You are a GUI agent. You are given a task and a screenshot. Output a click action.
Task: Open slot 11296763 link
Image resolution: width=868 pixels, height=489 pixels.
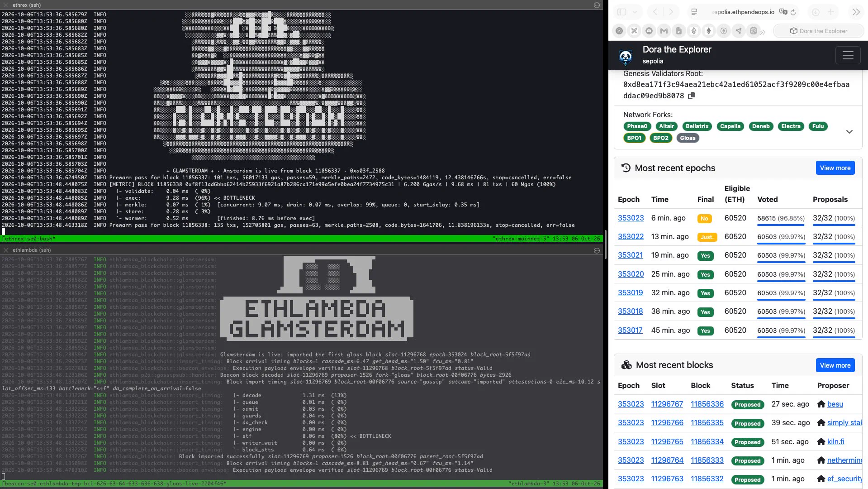point(667,479)
